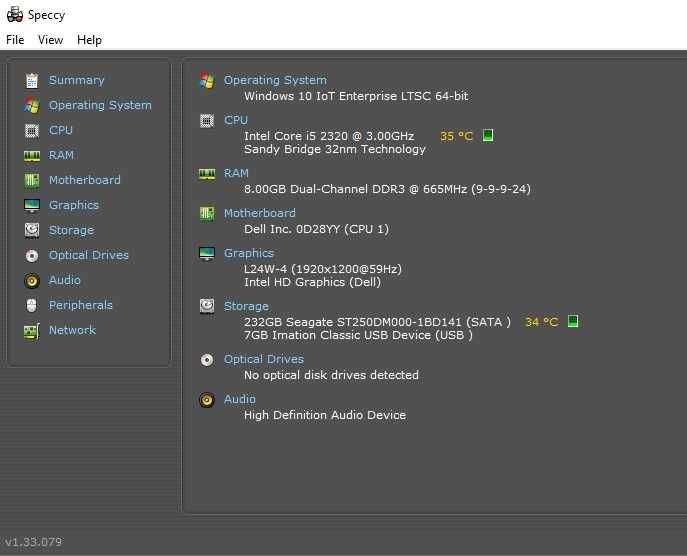Click the RAM heading link in summary
The image size is (687, 556).
click(x=236, y=173)
